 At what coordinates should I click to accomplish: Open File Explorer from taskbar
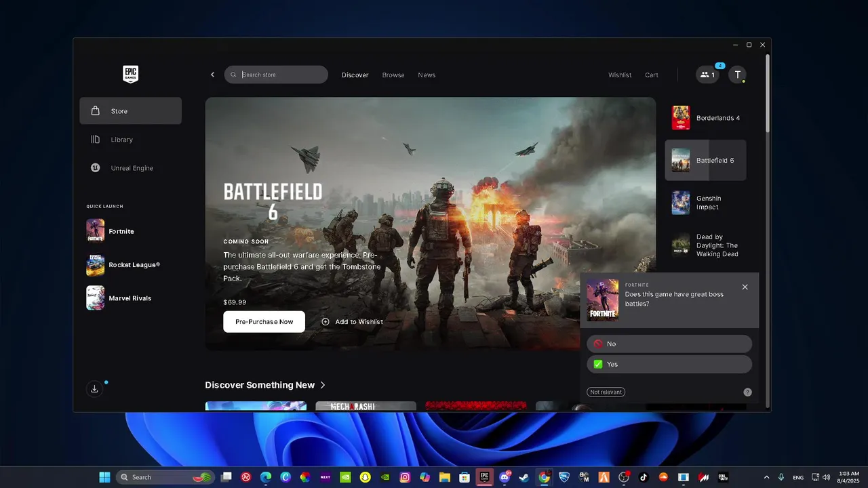pos(445,477)
